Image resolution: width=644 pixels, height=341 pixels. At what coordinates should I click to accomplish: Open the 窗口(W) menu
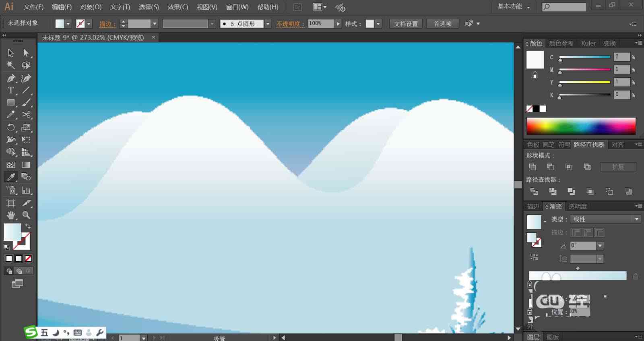(x=237, y=7)
